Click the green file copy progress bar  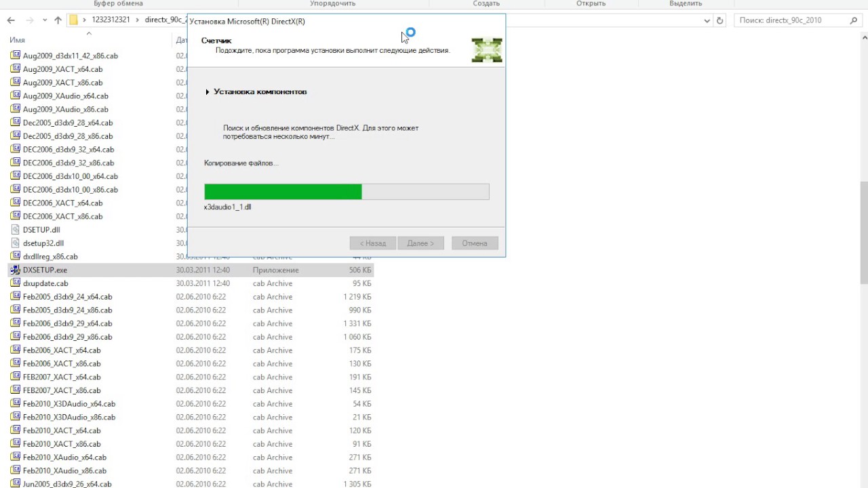coord(347,192)
